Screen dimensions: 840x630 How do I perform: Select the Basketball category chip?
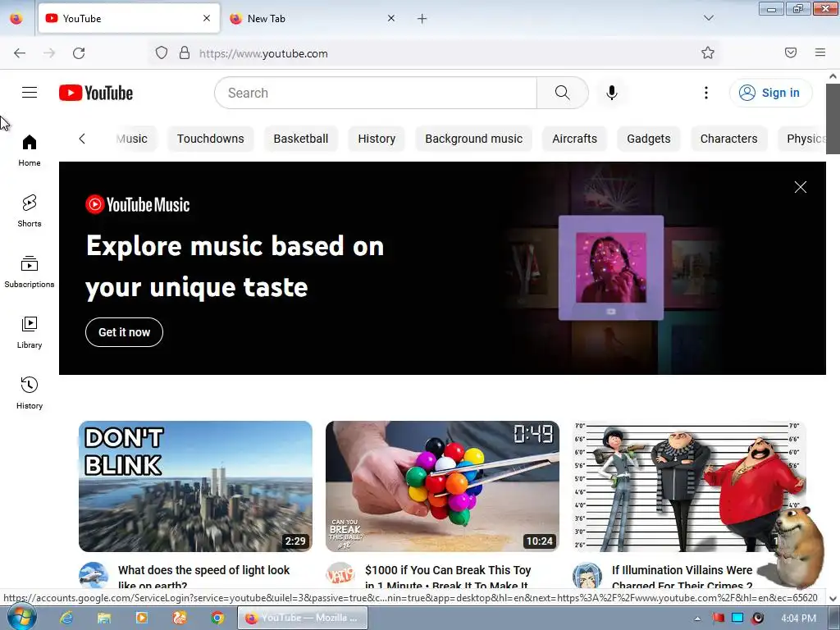point(300,139)
